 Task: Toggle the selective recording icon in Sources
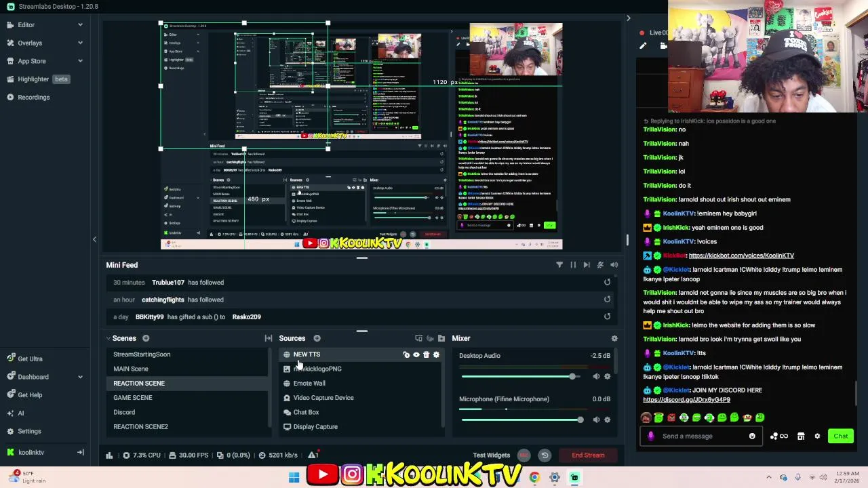click(418, 338)
